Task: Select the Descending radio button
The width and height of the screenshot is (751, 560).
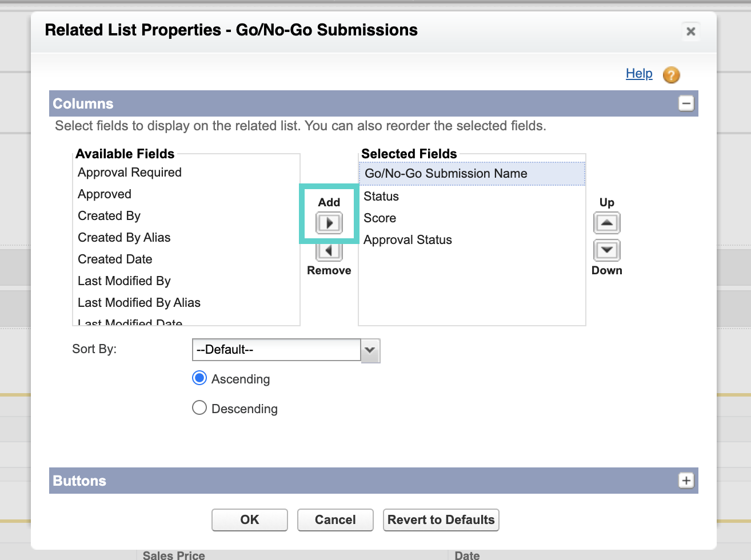Action: pos(199,407)
